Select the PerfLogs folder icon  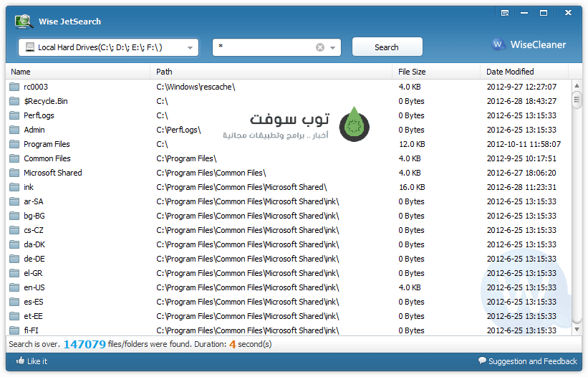click(14, 115)
